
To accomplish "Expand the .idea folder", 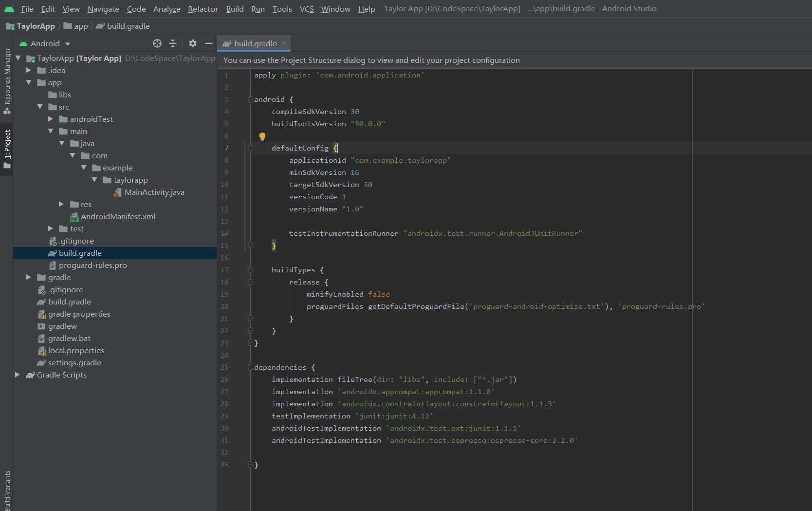I will tap(29, 70).
